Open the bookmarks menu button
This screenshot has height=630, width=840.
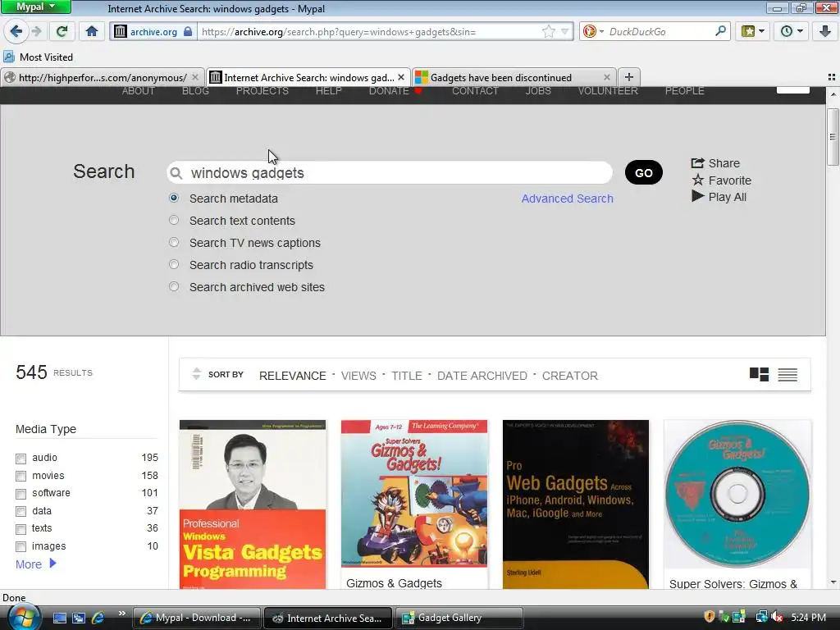[x=753, y=32]
